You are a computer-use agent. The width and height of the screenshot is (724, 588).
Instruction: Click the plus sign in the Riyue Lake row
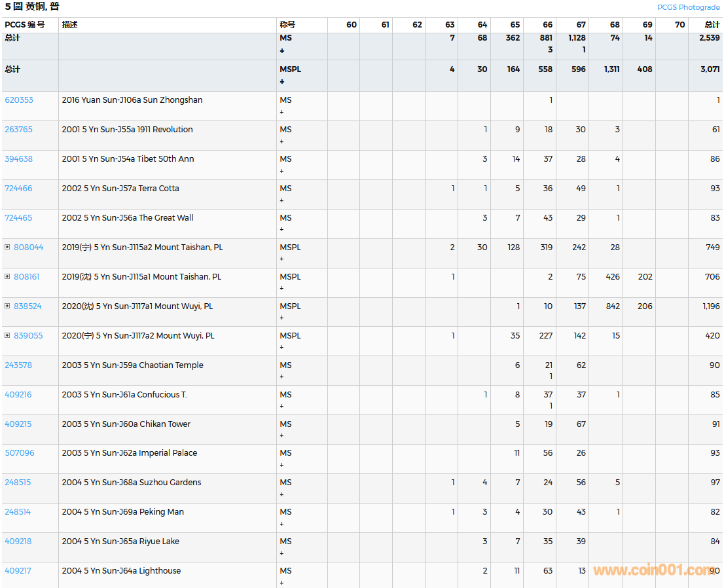(282, 553)
